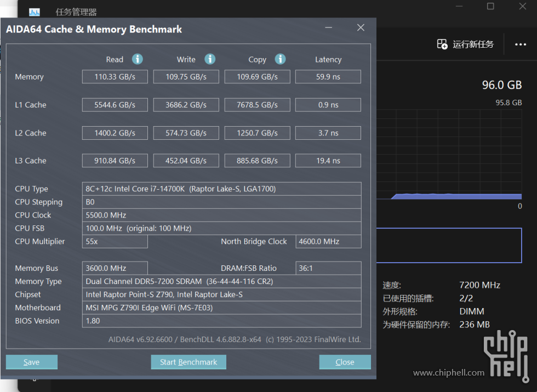The height and width of the screenshot is (392, 537).
Task: Close the AIDA64 benchmark window with X
Action: (x=361, y=27)
